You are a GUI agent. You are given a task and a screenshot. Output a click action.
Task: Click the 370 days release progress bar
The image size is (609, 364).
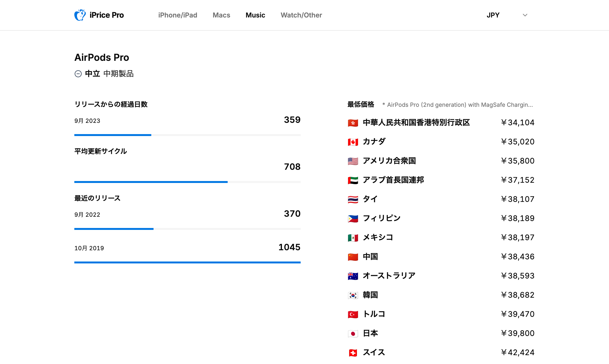coord(187,229)
